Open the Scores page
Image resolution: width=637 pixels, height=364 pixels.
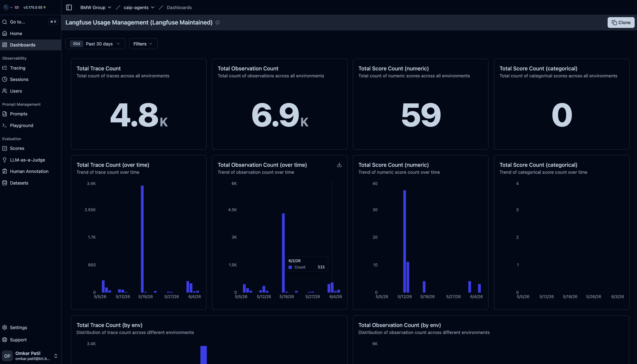click(30, 148)
